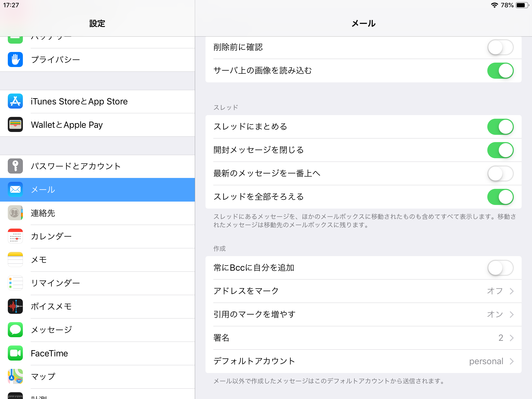Image resolution: width=532 pixels, height=399 pixels.
Task: Toggle 削除前に確認 switch
Action: pyautogui.click(x=500, y=47)
